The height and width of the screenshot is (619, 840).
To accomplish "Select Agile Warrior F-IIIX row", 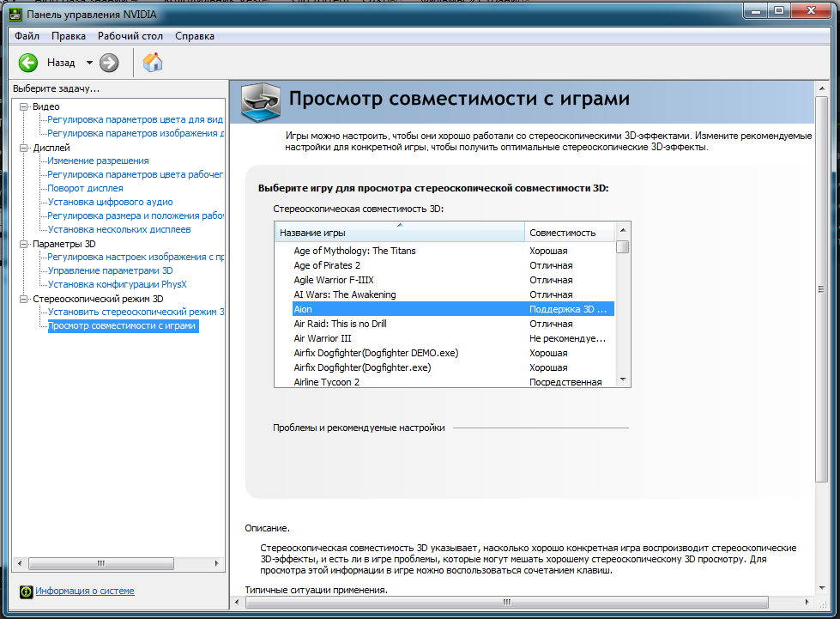I will click(x=444, y=280).
